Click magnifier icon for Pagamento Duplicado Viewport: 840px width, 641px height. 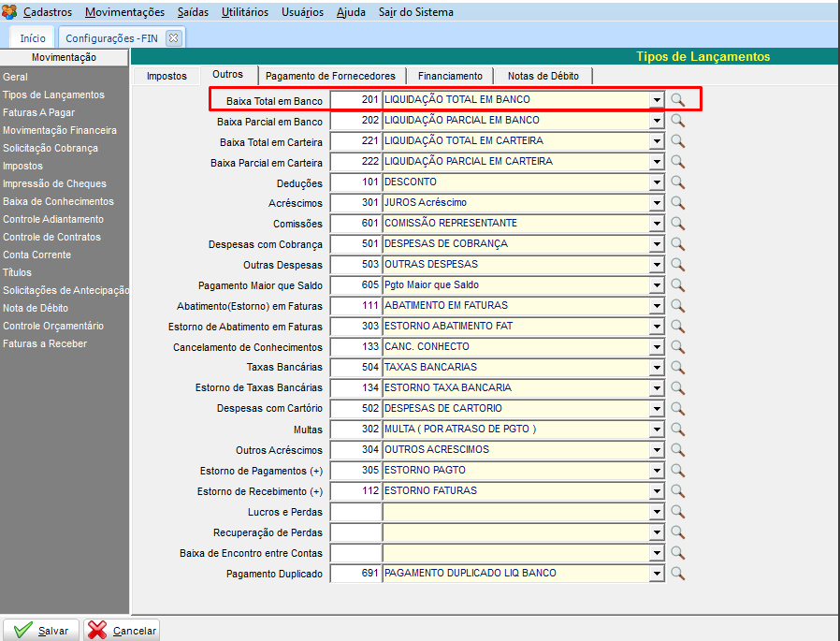[x=678, y=573]
